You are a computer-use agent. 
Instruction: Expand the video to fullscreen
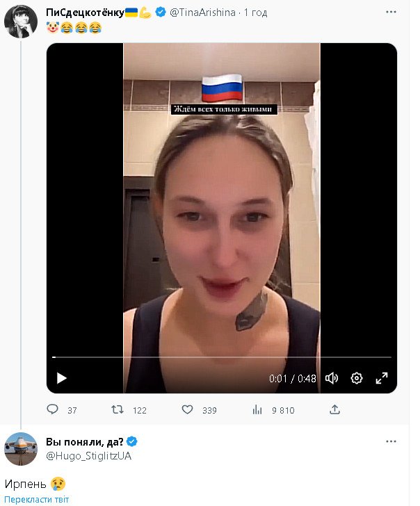[x=382, y=378]
